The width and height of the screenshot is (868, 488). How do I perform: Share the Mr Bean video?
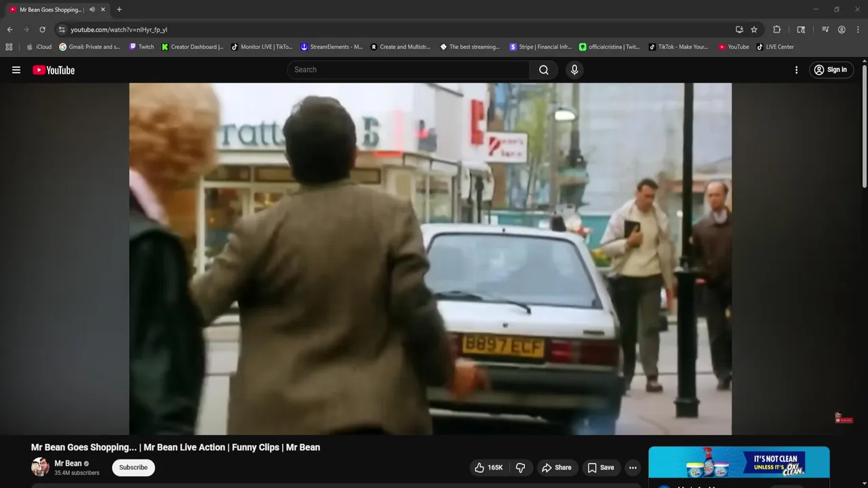click(557, 468)
